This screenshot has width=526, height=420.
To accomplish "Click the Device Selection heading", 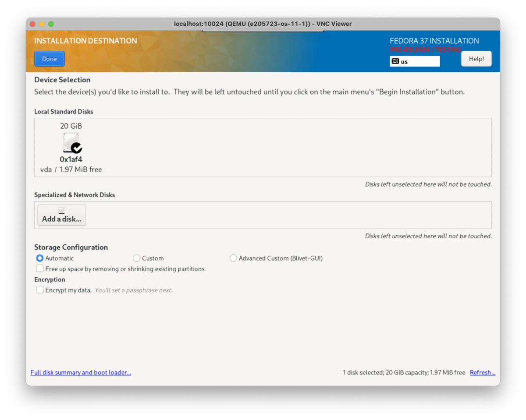I will (x=62, y=80).
